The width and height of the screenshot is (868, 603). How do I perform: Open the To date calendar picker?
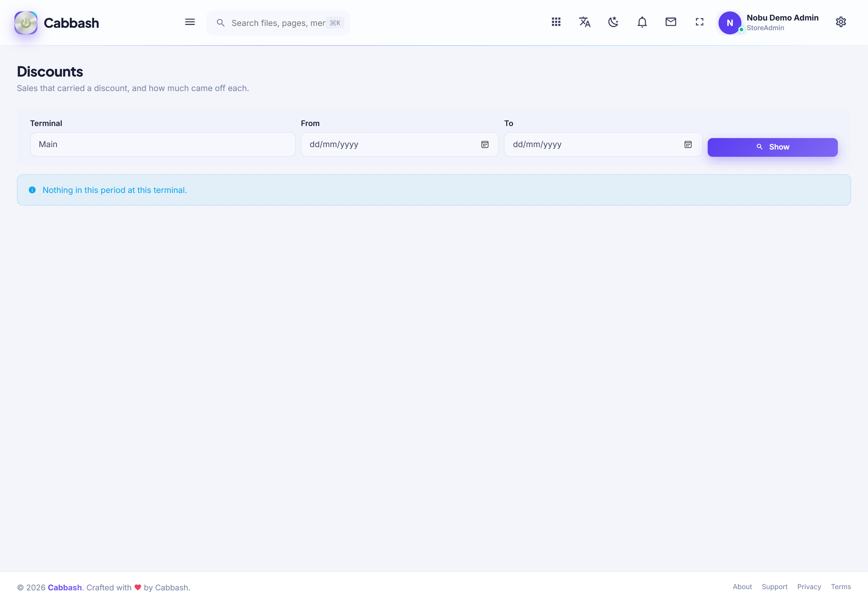point(688,144)
